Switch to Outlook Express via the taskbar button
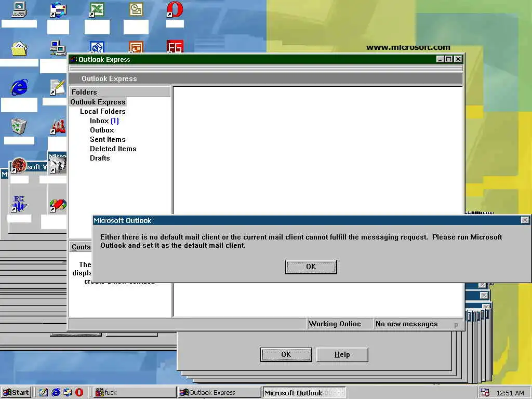The width and height of the screenshot is (532, 399). [219, 393]
